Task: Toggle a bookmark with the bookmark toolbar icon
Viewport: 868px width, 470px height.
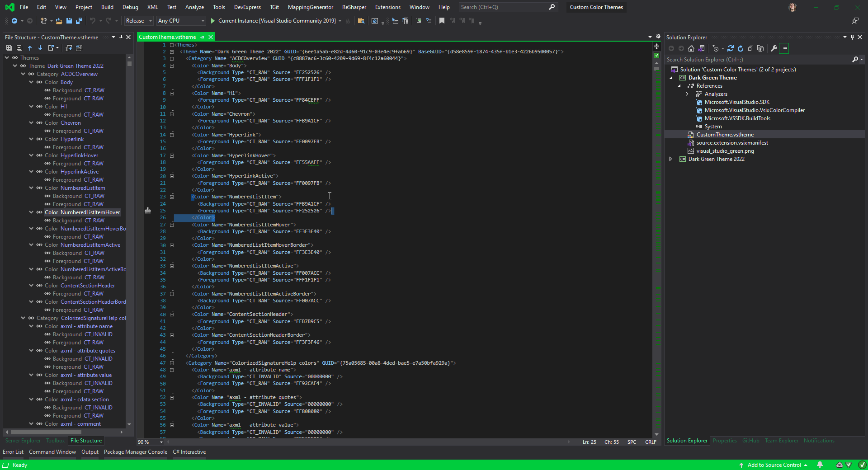Action: [x=442, y=21]
